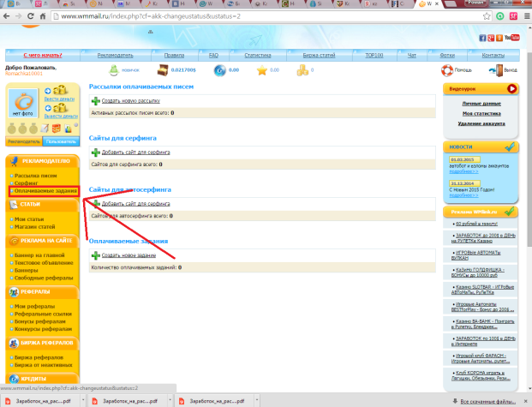532x407 pixels.
Task: Open Создать новую рассылку link
Action: 130,101
